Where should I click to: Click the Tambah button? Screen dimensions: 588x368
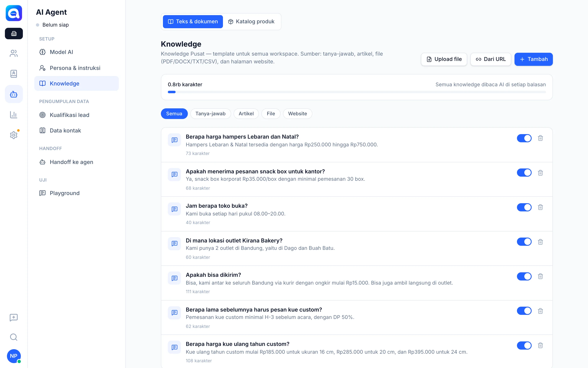coord(533,59)
